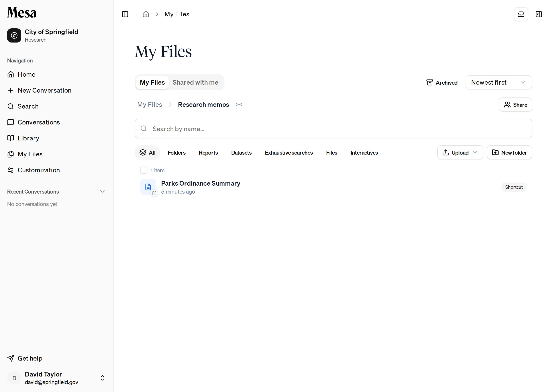Go to home via breadcrumb house icon

[146, 14]
